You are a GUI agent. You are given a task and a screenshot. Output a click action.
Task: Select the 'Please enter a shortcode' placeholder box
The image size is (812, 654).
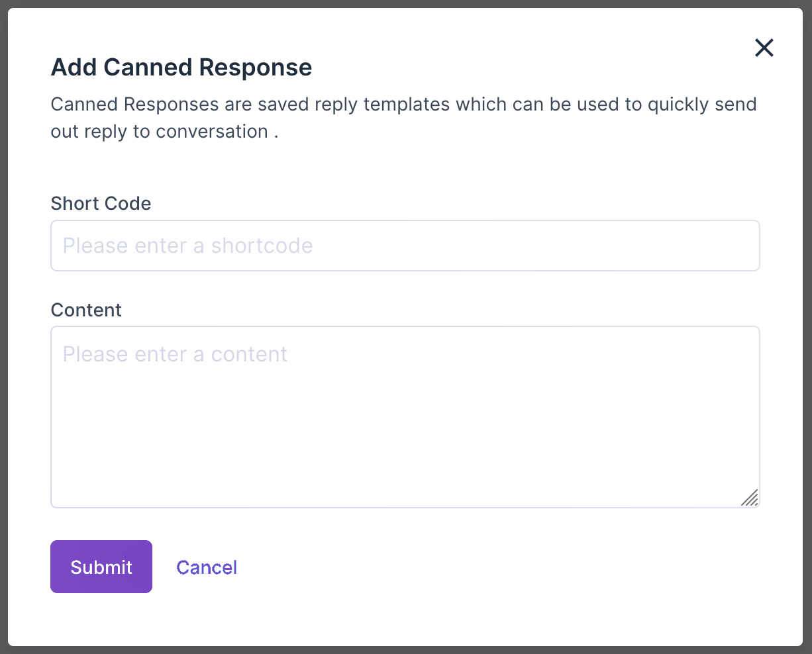(405, 246)
